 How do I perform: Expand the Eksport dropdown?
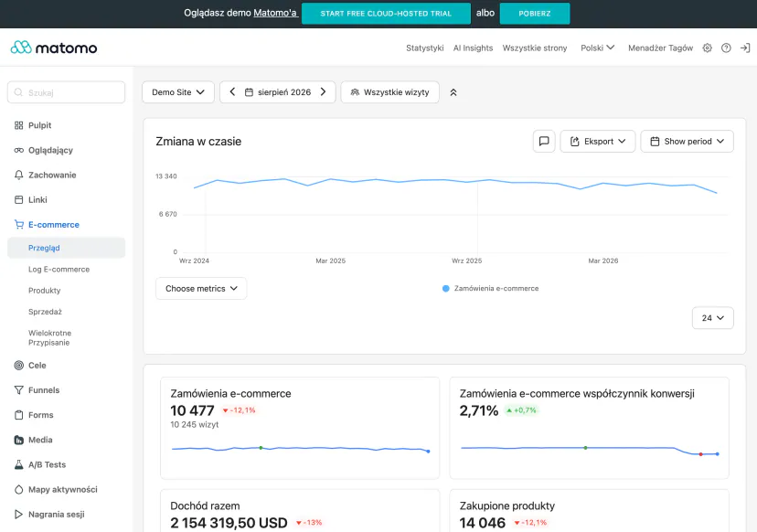click(598, 142)
